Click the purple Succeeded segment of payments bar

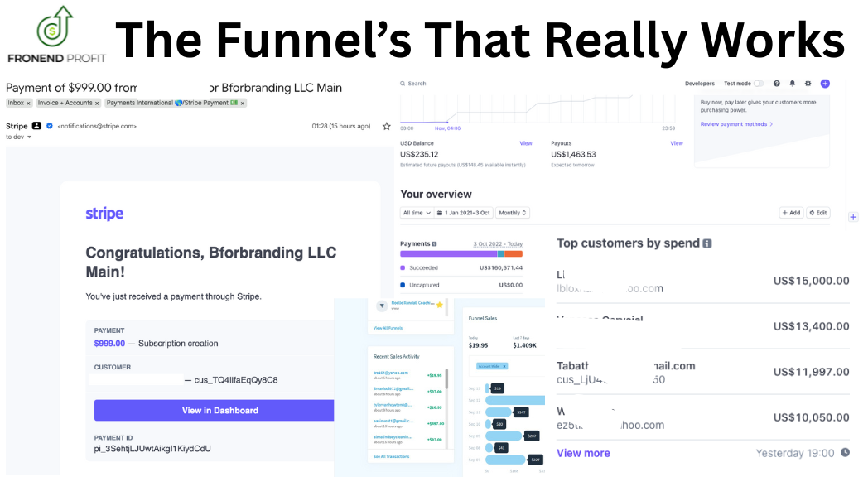tap(449, 254)
